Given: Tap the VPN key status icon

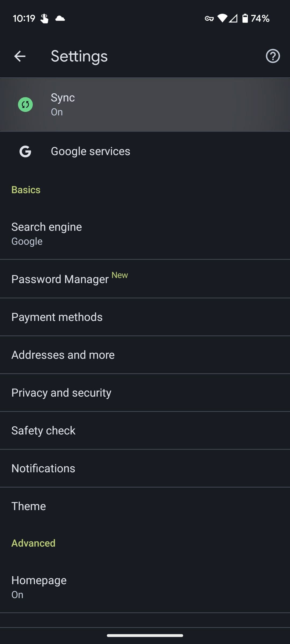Looking at the screenshot, I should [209, 19].
